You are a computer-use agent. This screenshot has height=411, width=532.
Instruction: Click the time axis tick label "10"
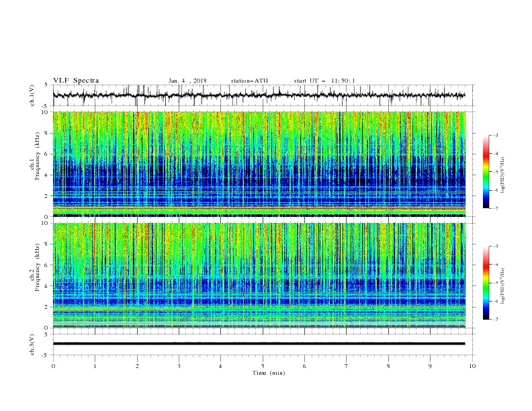pyautogui.click(x=472, y=366)
